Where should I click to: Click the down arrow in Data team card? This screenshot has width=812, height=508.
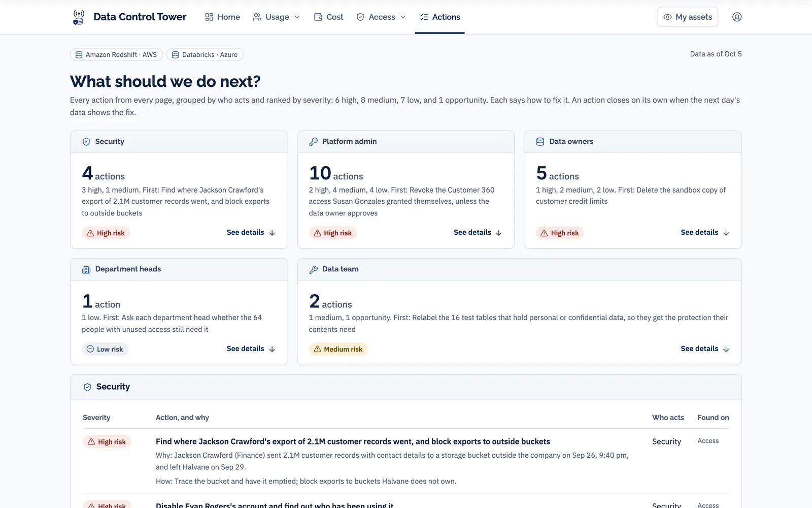(726, 349)
